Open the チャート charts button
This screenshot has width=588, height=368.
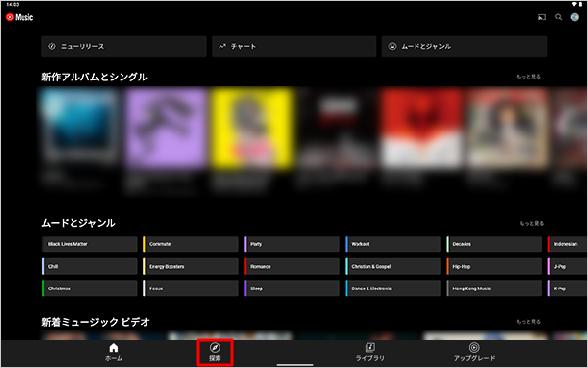click(x=294, y=46)
